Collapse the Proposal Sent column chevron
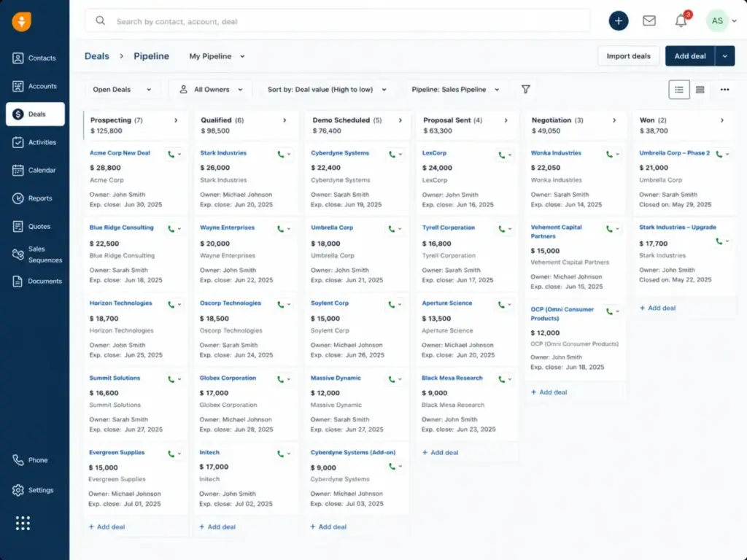 [x=506, y=120]
